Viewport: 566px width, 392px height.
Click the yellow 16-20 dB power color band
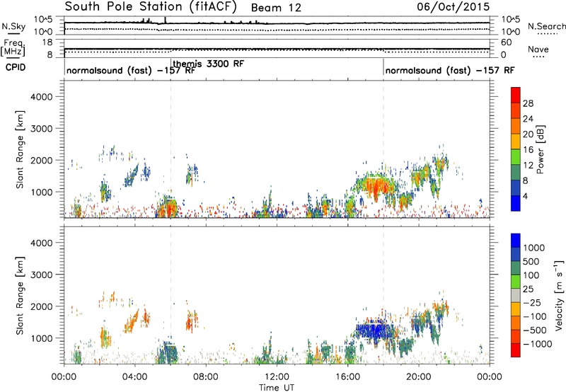click(x=516, y=142)
